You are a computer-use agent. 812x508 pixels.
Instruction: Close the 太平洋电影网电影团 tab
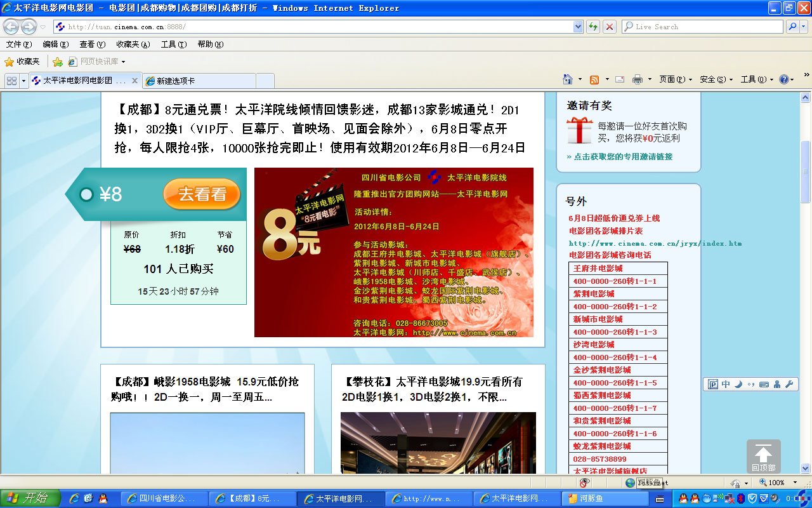(134, 81)
